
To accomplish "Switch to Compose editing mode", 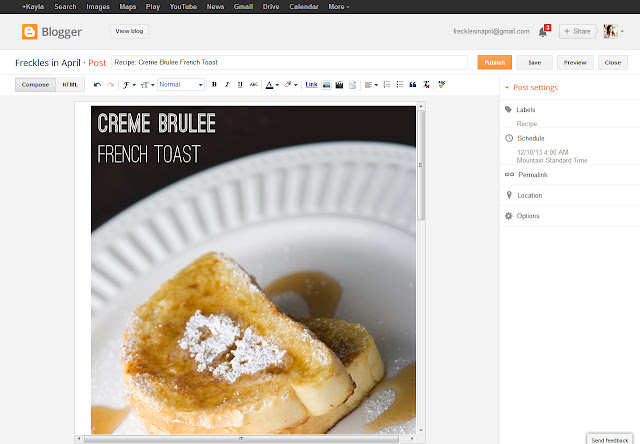I will [36, 84].
